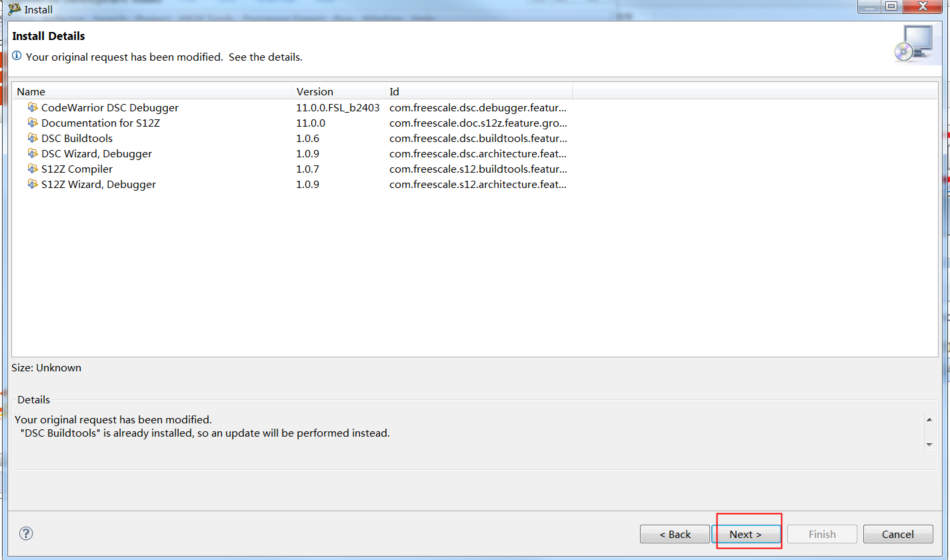Click the Documentation for S12Z package icon

click(33, 123)
